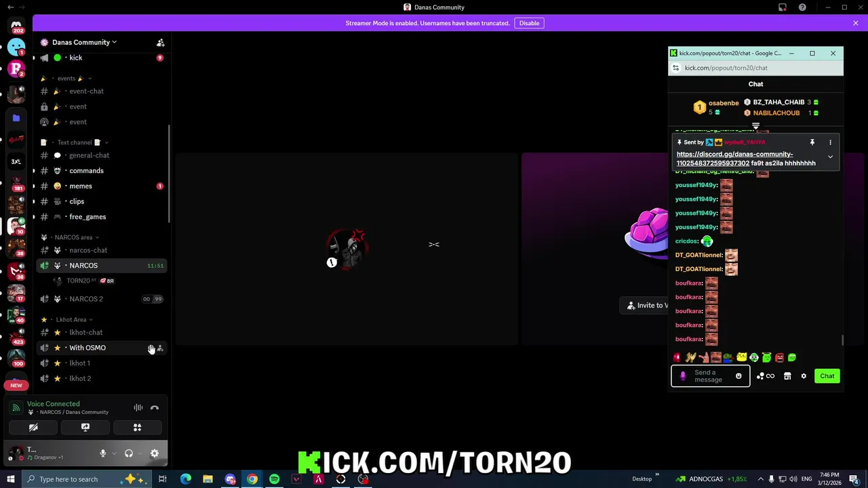The width and height of the screenshot is (868, 488).
Task: Click NABILACHOUB in leaderboard
Action: 776,113
